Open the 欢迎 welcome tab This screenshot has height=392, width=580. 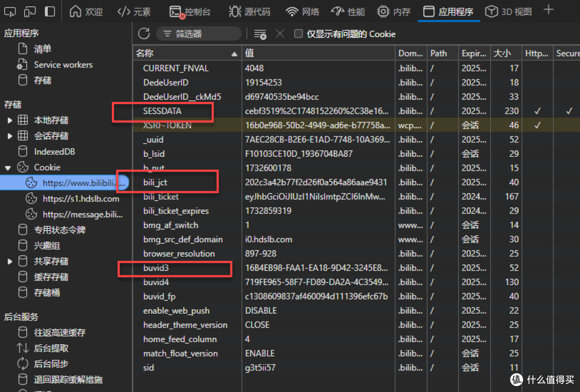coord(86,12)
